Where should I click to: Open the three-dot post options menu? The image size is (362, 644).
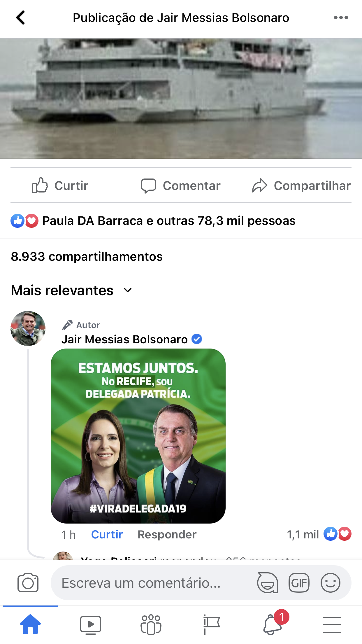[x=341, y=18]
